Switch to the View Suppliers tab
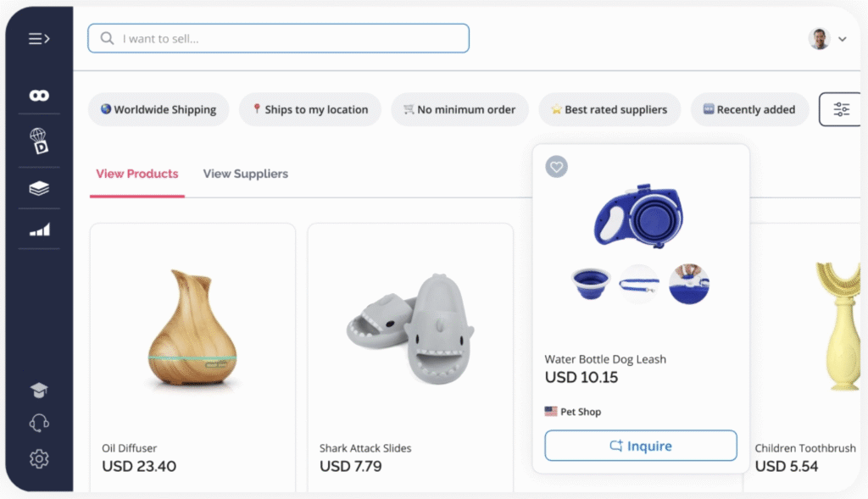The image size is (868, 499). click(245, 174)
